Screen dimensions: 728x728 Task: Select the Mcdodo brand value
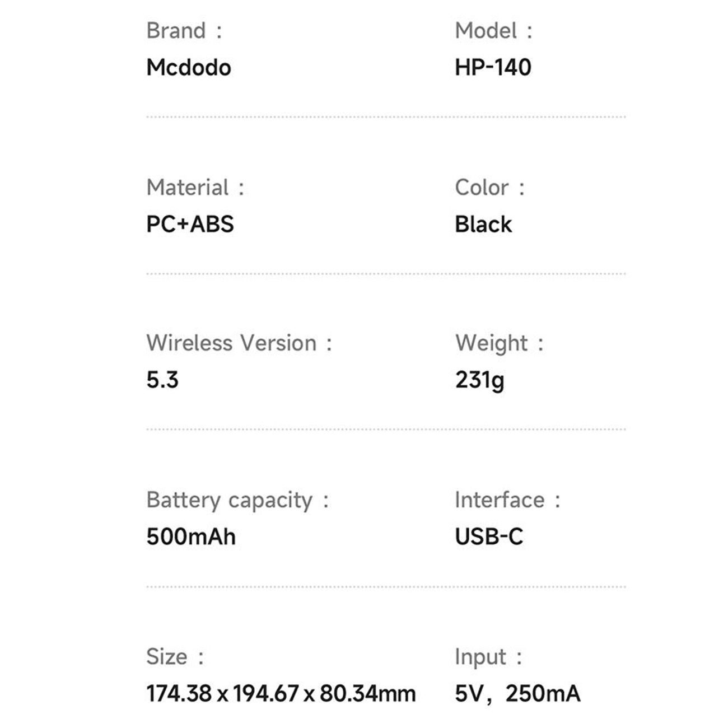click(x=189, y=68)
